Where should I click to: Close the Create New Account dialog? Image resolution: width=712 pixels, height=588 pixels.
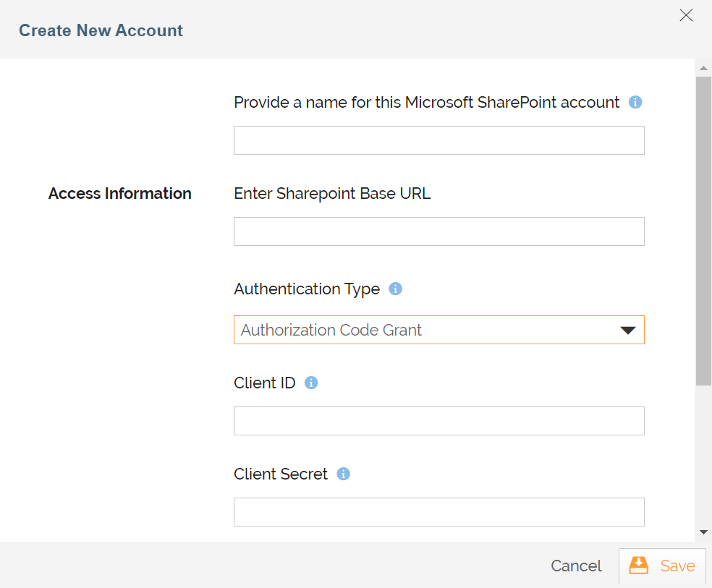(686, 15)
